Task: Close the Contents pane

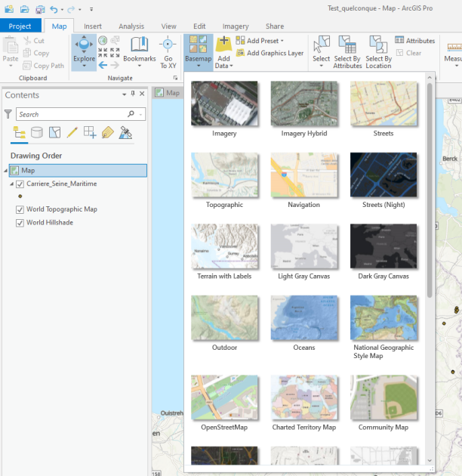Action: click(142, 94)
